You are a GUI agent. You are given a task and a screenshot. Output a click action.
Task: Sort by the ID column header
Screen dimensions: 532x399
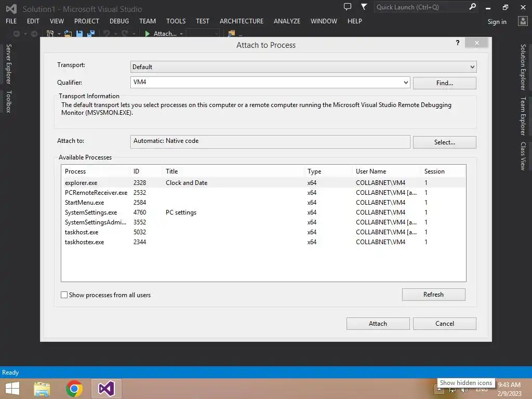pyautogui.click(x=146, y=171)
